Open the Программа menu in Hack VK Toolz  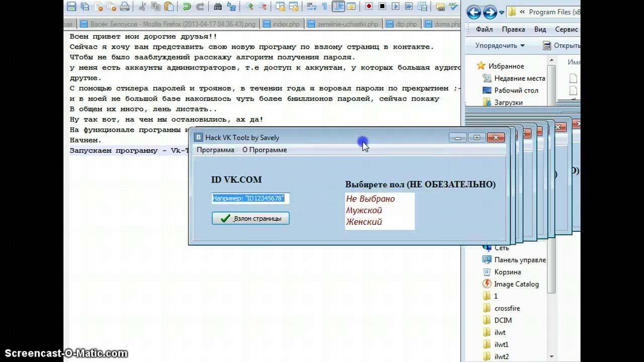click(x=215, y=150)
